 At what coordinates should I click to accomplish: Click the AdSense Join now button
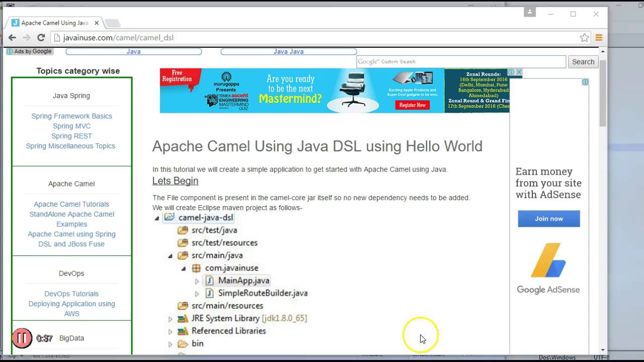tap(549, 219)
